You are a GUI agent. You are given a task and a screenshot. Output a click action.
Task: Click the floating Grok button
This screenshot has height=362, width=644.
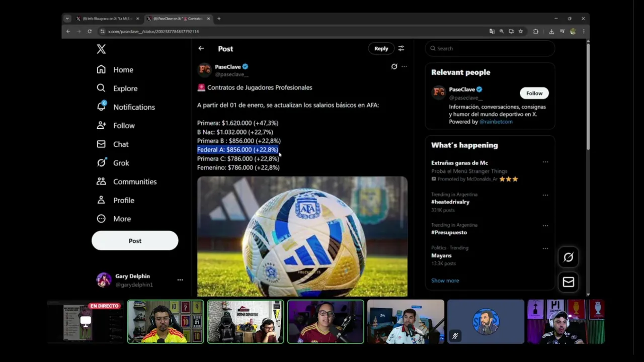pyautogui.click(x=569, y=257)
